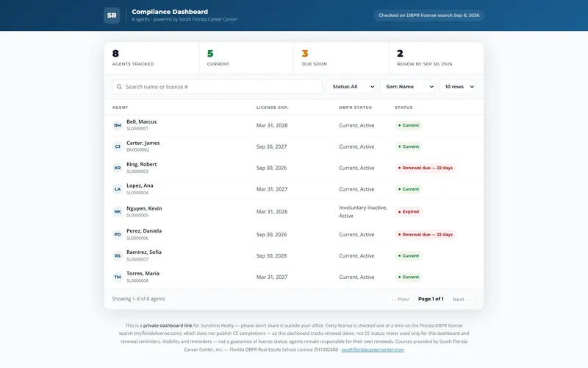Click the name Nguyen, Kevin
588x368 pixels.
(x=144, y=208)
